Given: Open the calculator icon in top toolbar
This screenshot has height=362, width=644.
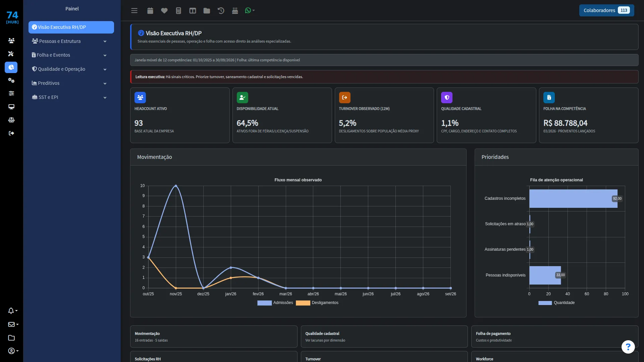Looking at the screenshot, I should pyautogui.click(x=178, y=10).
